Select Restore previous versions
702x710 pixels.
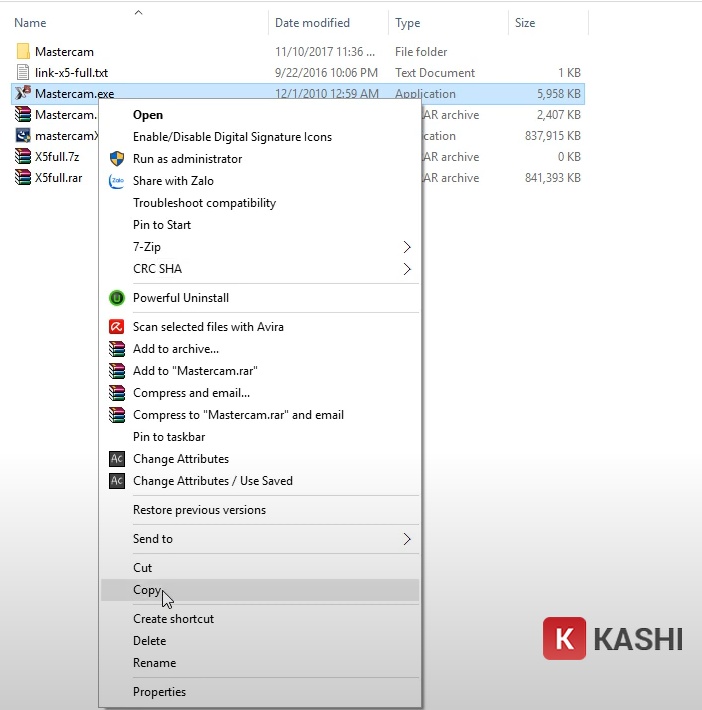(x=199, y=510)
